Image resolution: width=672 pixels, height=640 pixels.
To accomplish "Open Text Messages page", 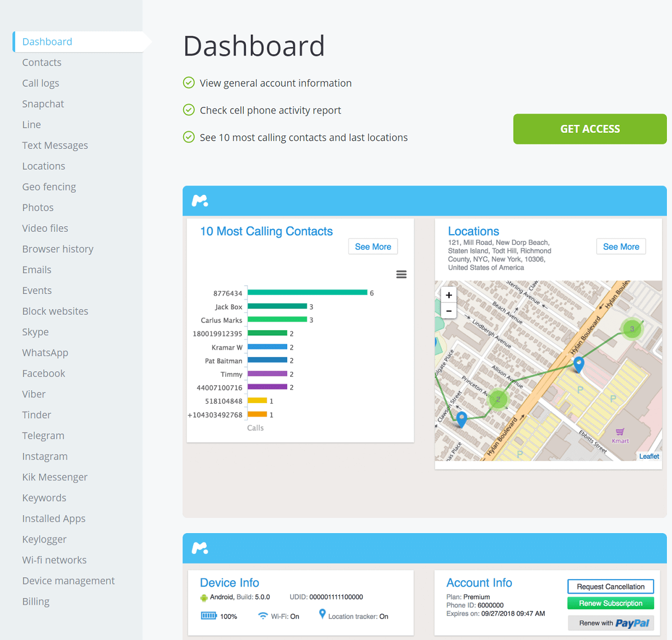I will (x=55, y=145).
